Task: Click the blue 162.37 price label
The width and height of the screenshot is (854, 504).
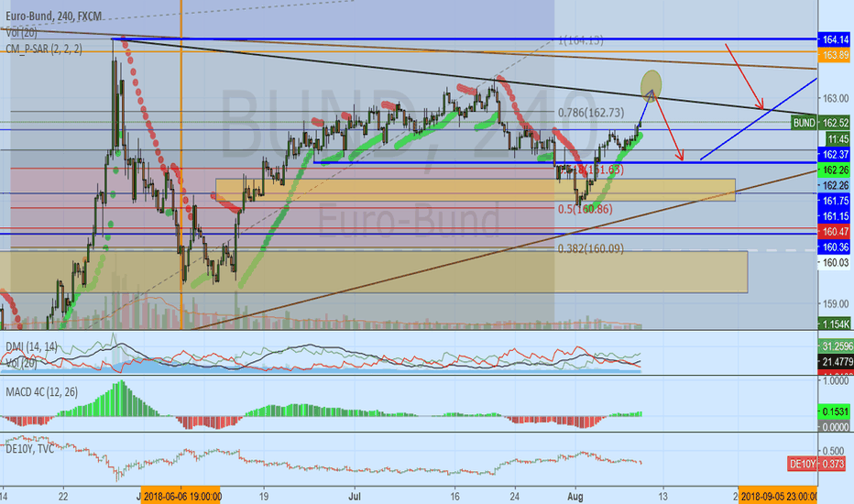Action: pyautogui.click(x=835, y=154)
